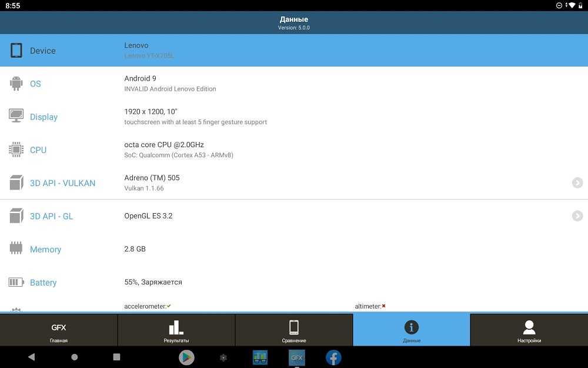Click the Device tablet icon
This screenshot has height=368, width=588.
16,51
